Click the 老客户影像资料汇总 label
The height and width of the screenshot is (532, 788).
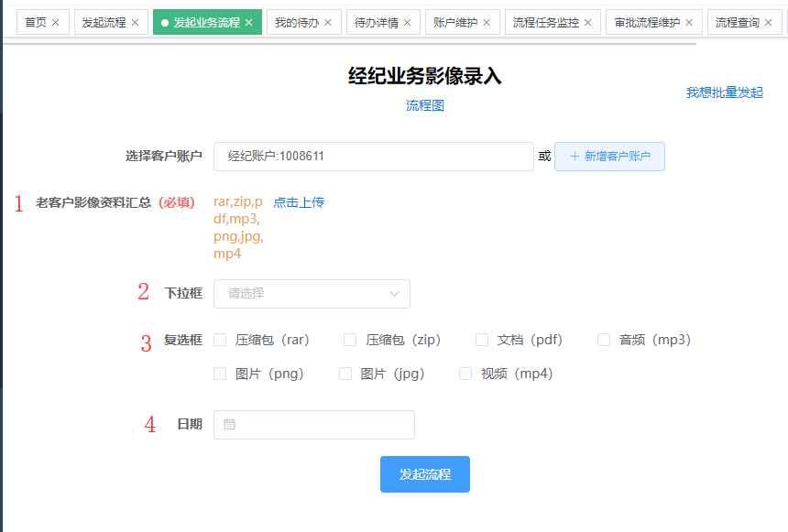(x=93, y=202)
